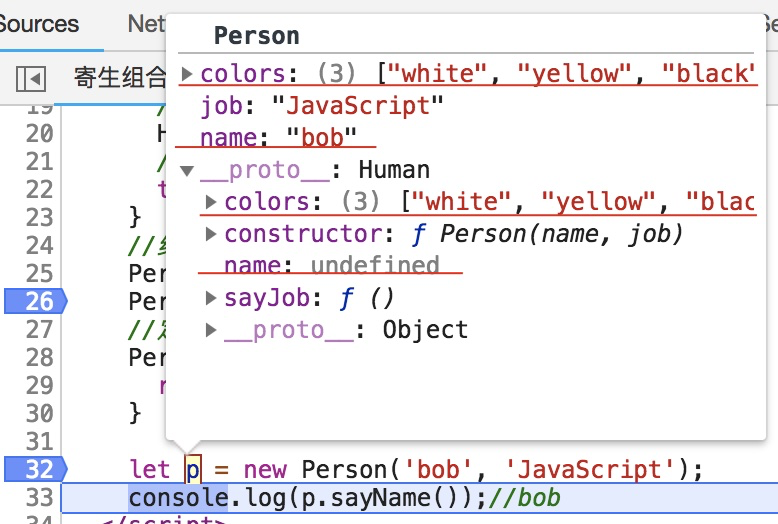Open the Sources tab

point(39,24)
